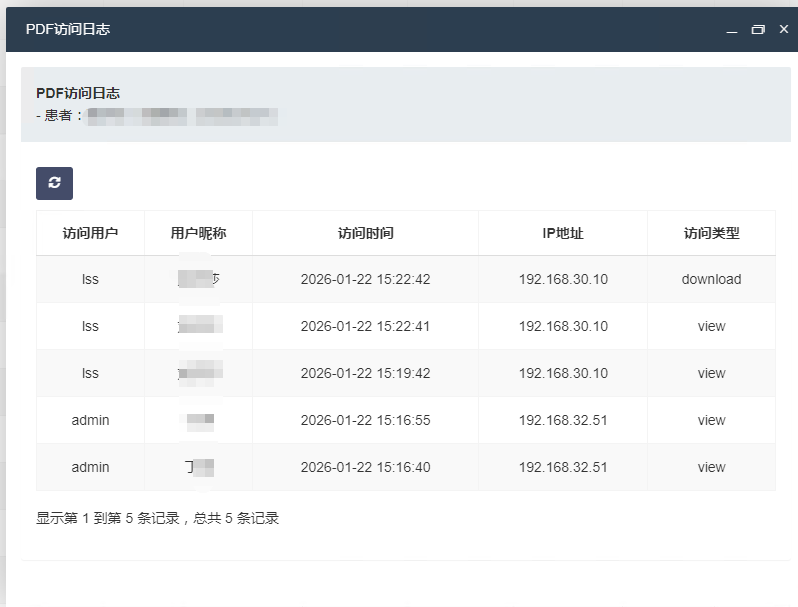
Task: Click the PDF访问日志 title in the dialog header bar
Action: [x=68, y=30]
